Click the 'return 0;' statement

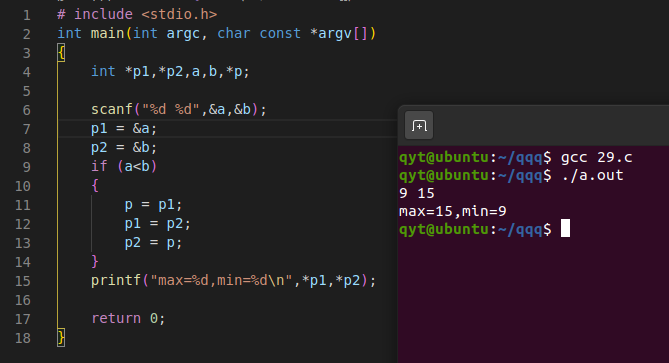(x=128, y=319)
